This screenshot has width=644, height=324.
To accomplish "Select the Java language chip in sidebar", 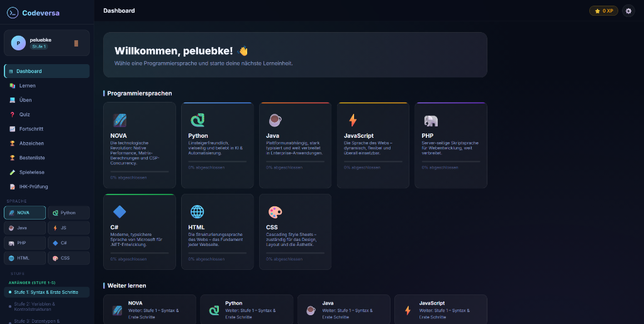I will point(25,228).
